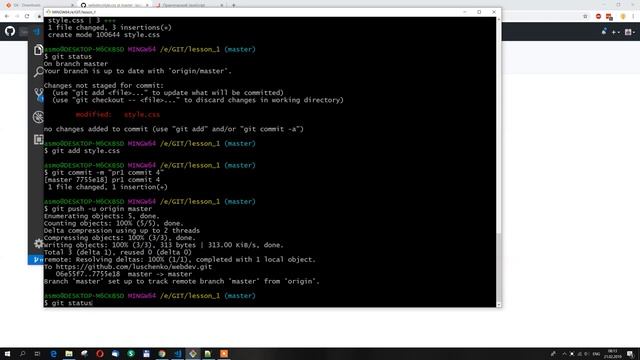Show hidden system tray icons chevron
This screenshot has height=360, width=640.
[x=564, y=354]
